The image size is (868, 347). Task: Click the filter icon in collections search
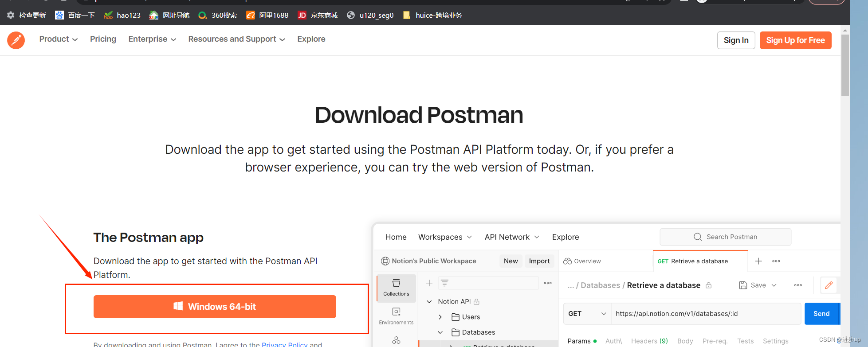coord(444,283)
